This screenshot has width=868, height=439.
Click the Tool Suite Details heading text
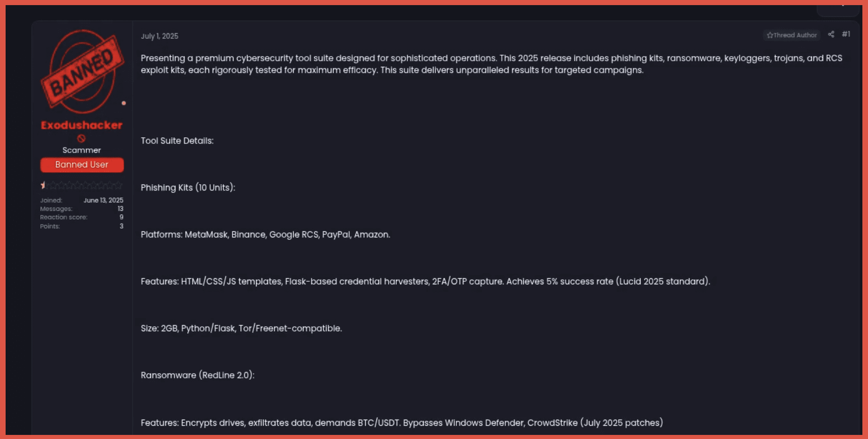177,141
